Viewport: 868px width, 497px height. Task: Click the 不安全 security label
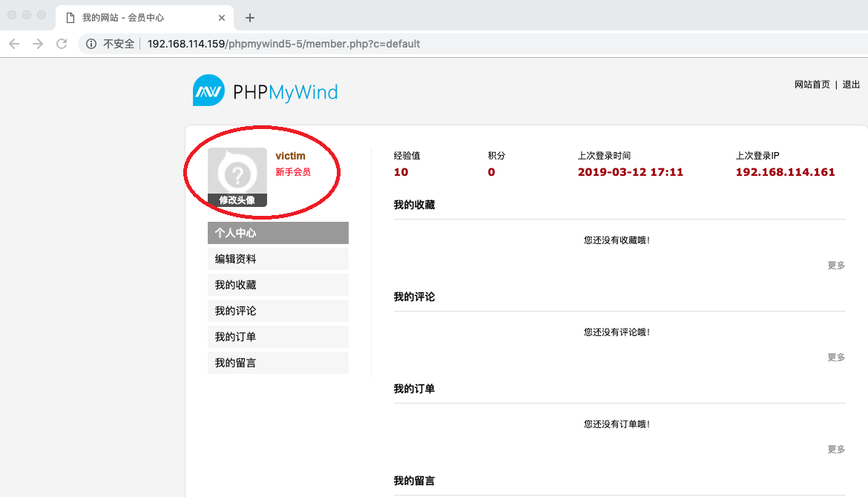coord(119,44)
